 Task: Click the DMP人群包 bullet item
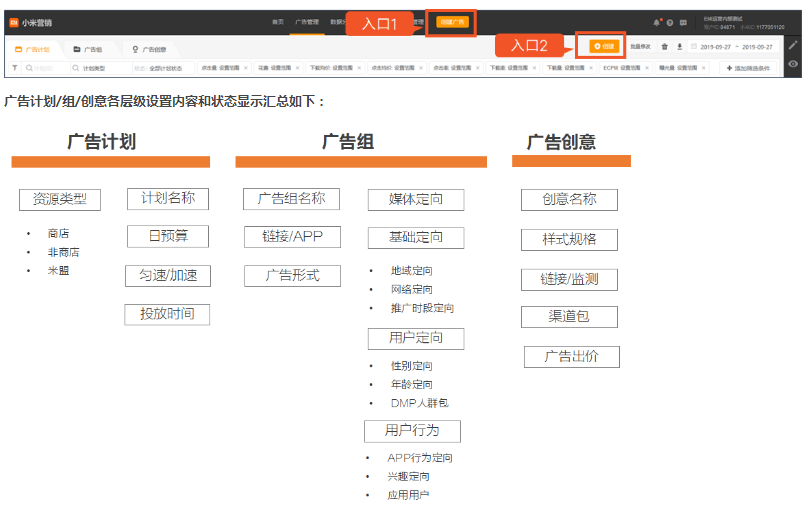click(x=419, y=403)
